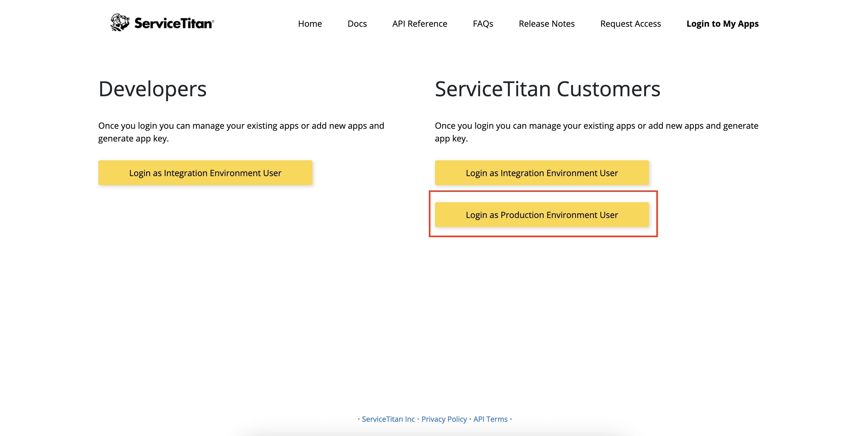Screen dimensions: 868x436
Task: Click the ServiceTitan wordmark in header
Action: [174, 23]
